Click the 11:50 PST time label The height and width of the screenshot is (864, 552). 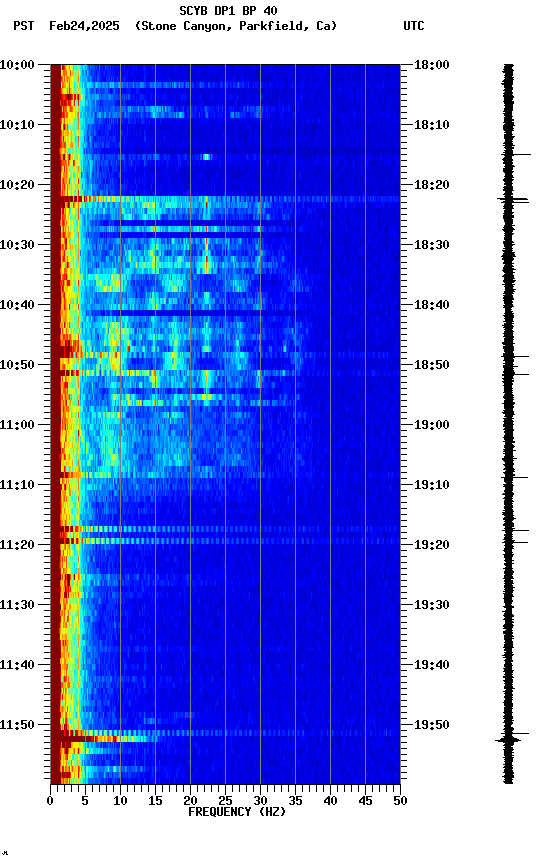pos(17,725)
